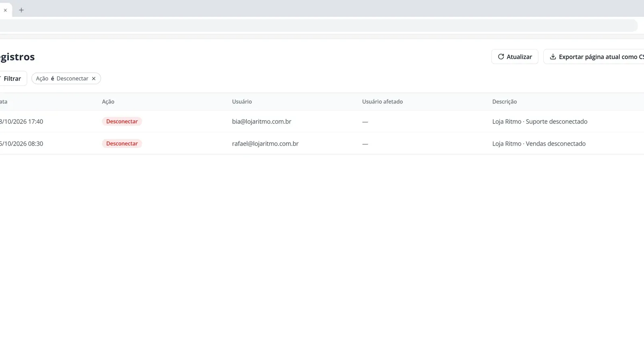This screenshot has width=644, height=362.
Task: Select rafael@lojaritmo.com.br user entry
Action: point(265,144)
